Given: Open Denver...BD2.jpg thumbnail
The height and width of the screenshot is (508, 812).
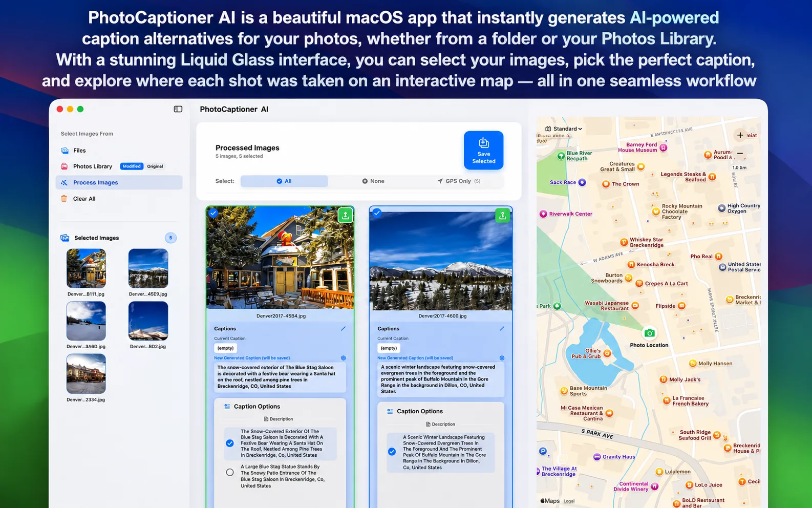Looking at the screenshot, I should (x=148, y=321).
